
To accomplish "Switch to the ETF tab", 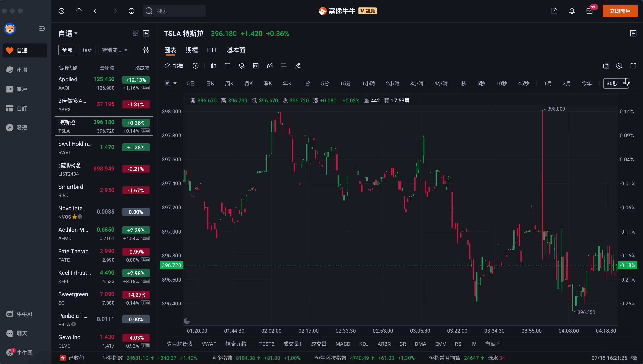I will (x=212, y=50).
